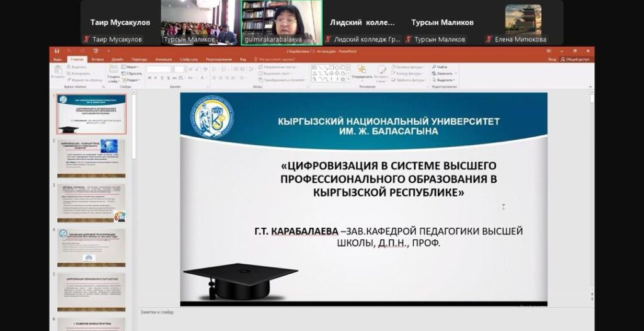
Task: Select slide 5 thumbnail
Action: (92, 293)
